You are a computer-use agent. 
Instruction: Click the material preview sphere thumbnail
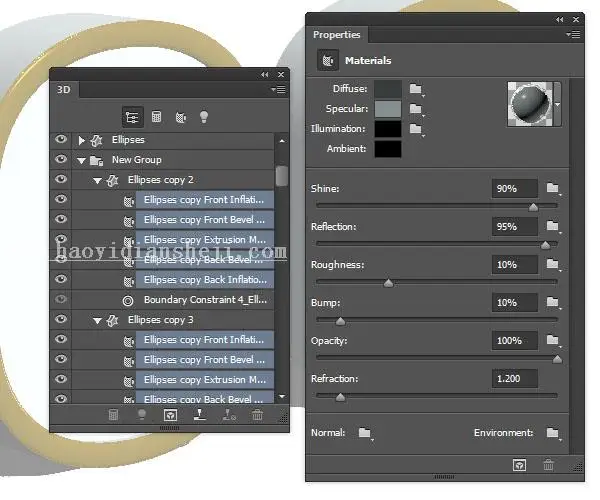pos(530,104)
